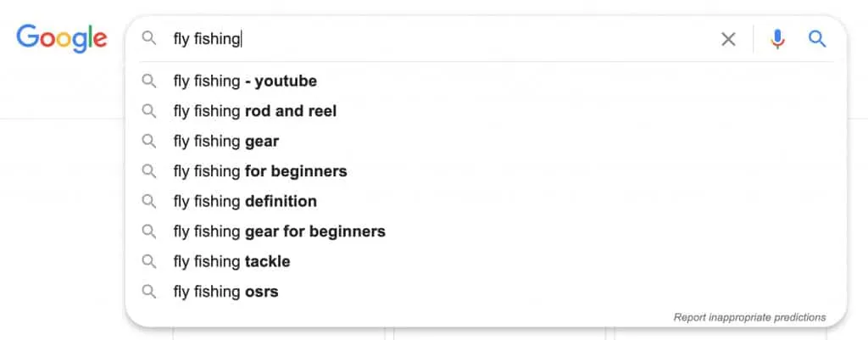
Task: Click the gray magnifier inside search field
Action: coord(149,38)
